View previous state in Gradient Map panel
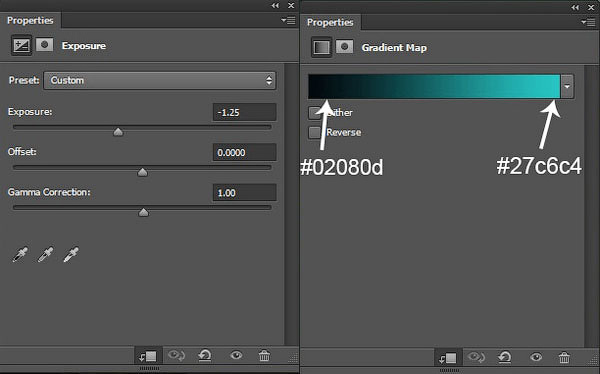 (476, 358)
